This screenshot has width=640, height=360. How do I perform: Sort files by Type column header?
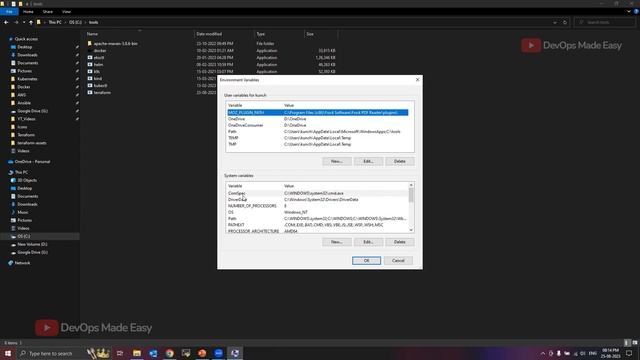(x=260, y=34)
